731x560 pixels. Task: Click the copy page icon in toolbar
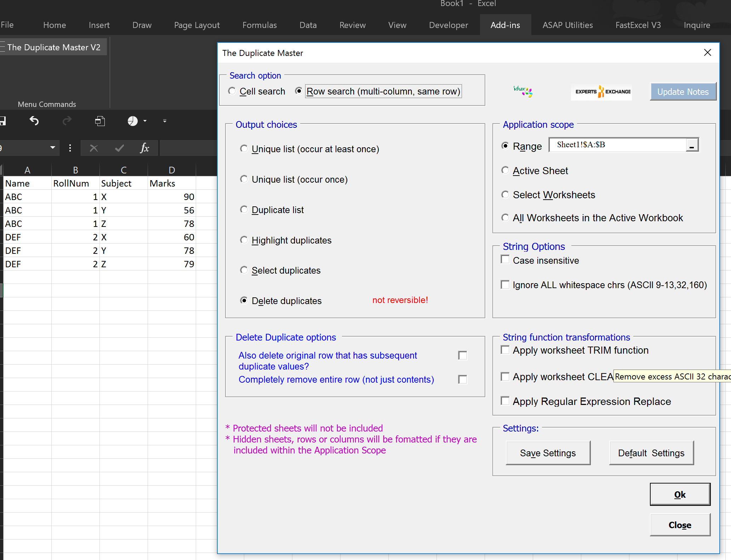pyautogui.click(x=100, y=121)
